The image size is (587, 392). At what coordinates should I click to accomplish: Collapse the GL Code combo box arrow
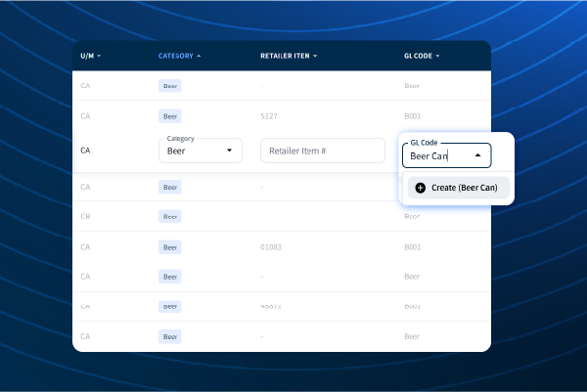point(477,155)
